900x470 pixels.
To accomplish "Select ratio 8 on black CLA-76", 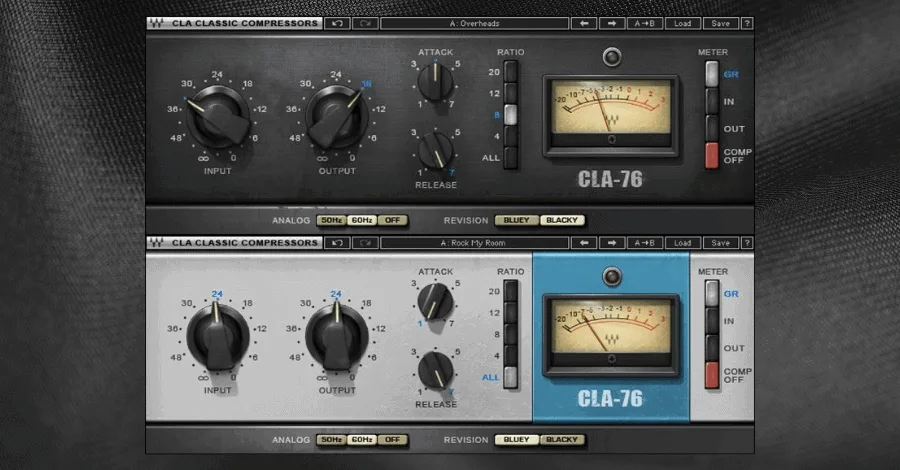I will 510,115.
